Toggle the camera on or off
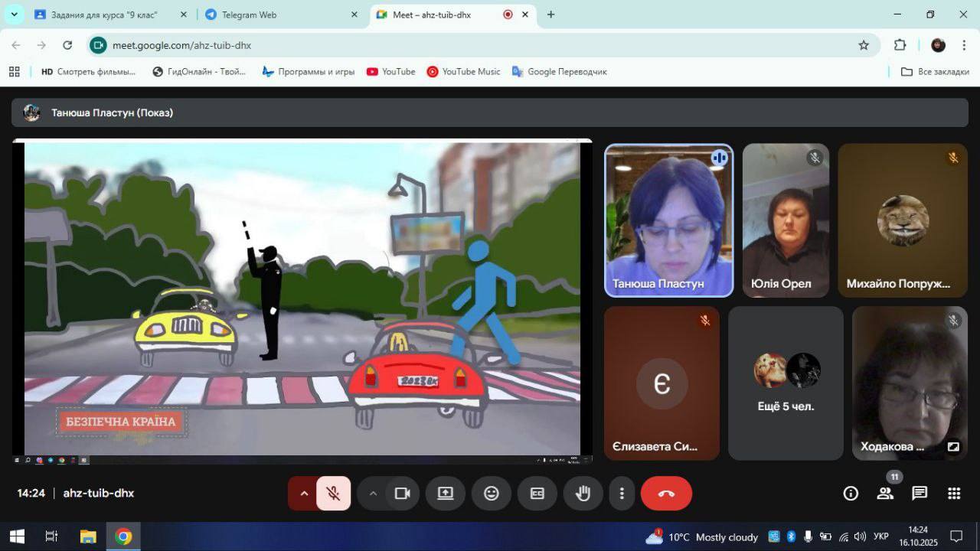980x551 pixels. click(x=402, y=494)
